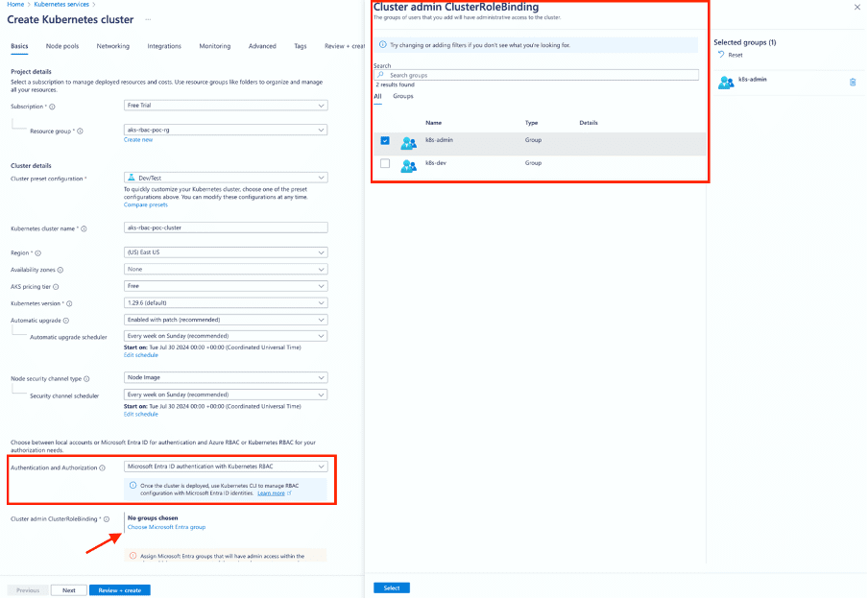Switch to the Networking tab
The height and width of the screenshot is (599, 868).
tap(113, 46)
